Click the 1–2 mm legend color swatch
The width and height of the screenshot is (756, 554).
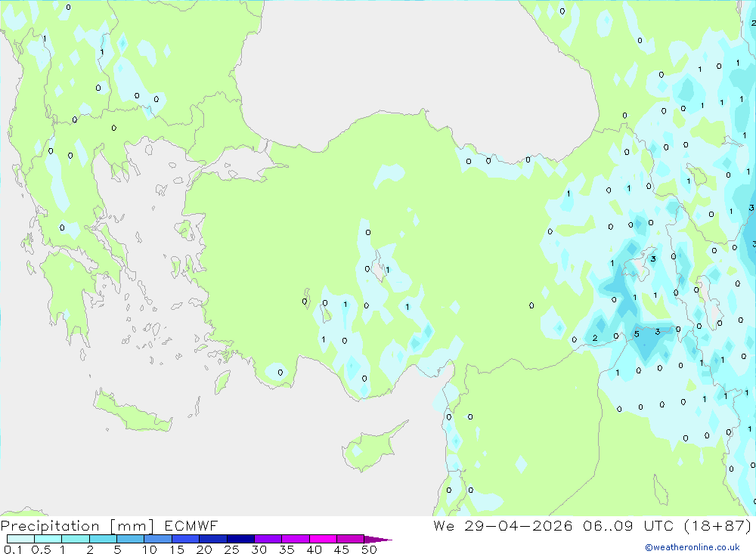pos(76,539)
